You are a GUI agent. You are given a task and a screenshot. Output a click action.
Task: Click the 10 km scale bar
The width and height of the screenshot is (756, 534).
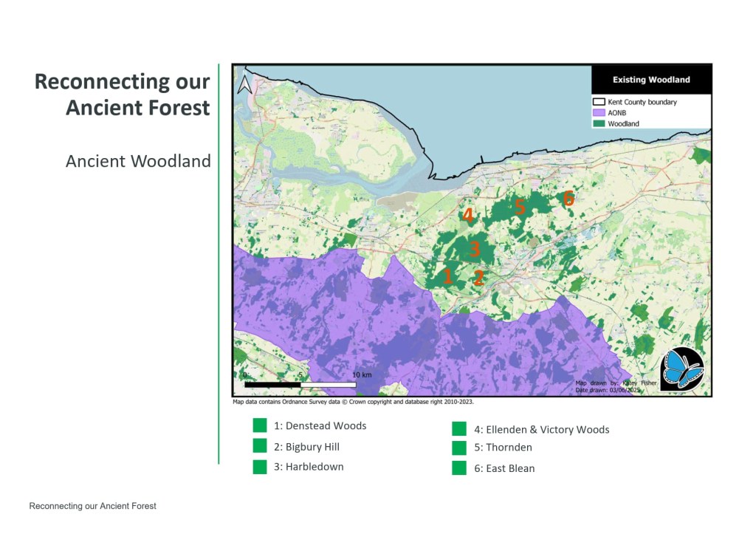pyautogui.click(x=300, y=384)
